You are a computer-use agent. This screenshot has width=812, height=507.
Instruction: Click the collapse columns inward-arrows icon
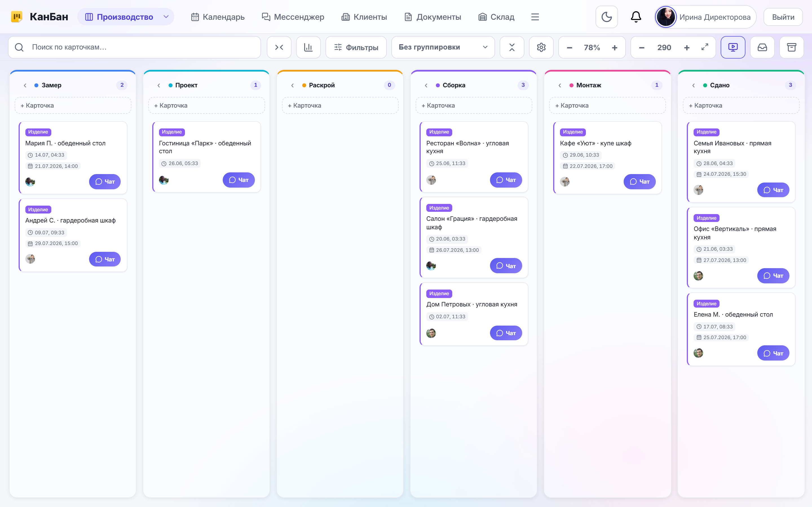279,47
